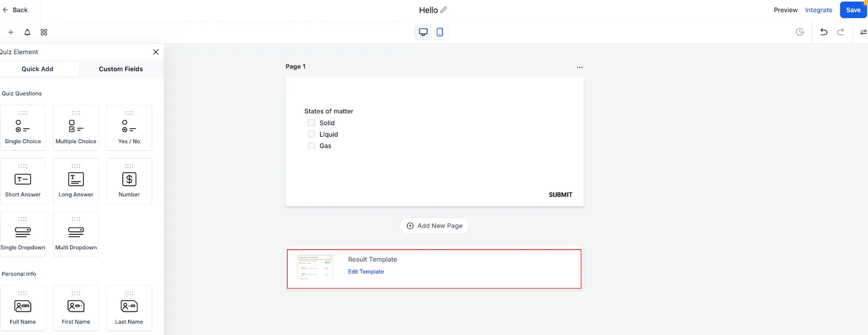Add the Short Answer element
868x335 pixels.
click(x=23, y=181)
